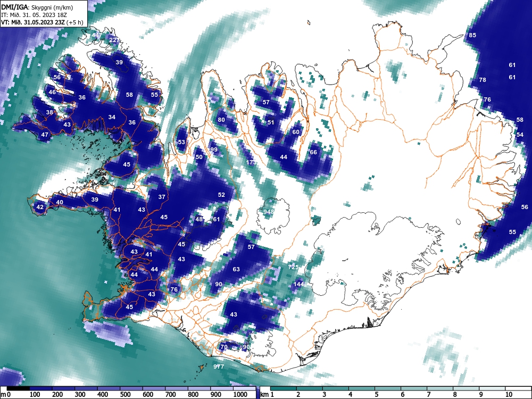The width and height of the screenshot is (532, 399).
Task: Click the 'm 0' label on the meter scale
Action: pos(6,394)
